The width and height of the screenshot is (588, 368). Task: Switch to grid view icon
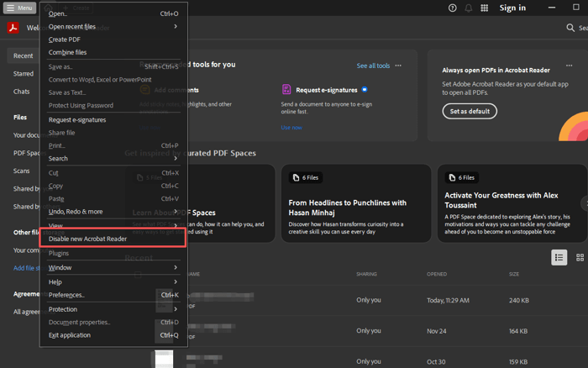click(x=580, y=258)
